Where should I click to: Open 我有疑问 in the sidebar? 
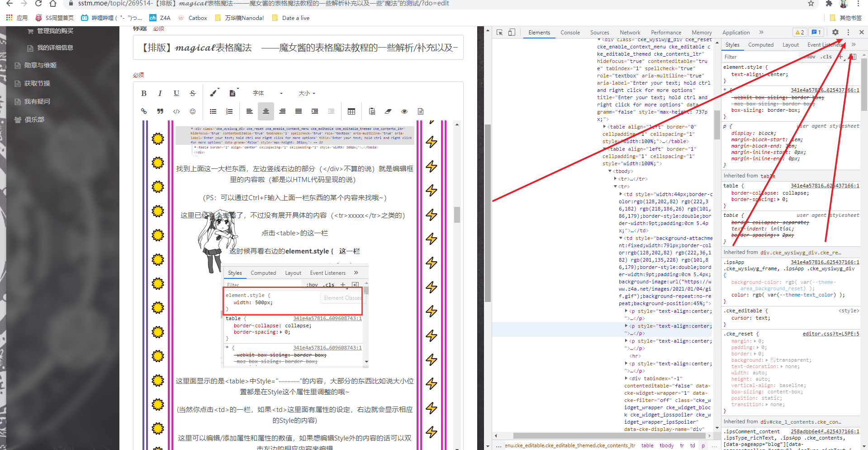pyautogui.click(x=37, y=102)
